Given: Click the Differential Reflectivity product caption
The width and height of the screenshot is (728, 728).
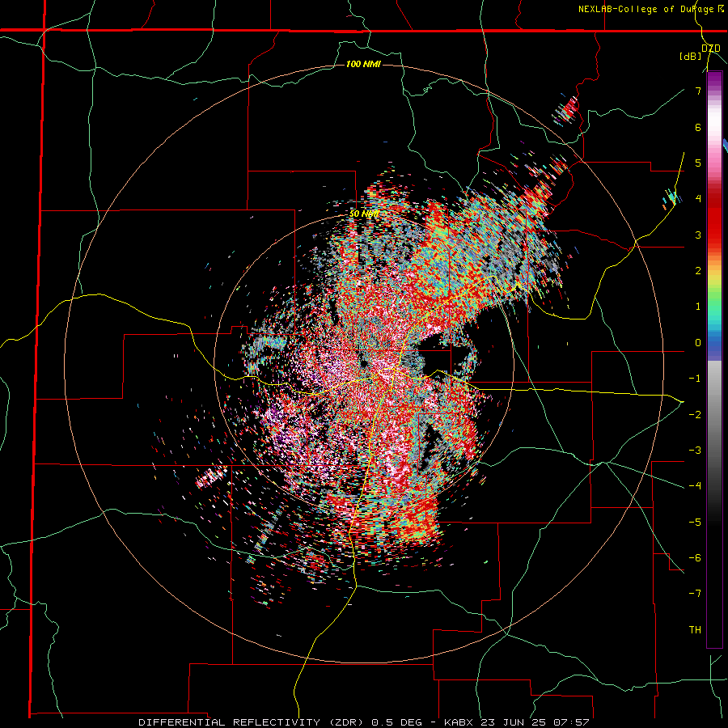Looking at the screenshot, I should [x=364, y=722].
